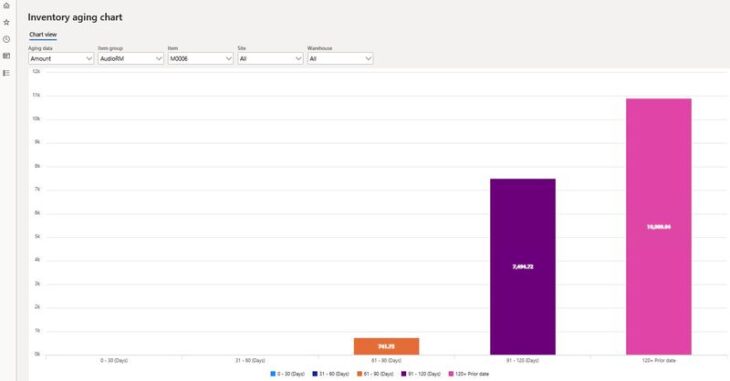This screenshot has height=381, width=730.
Task: Switch to the Chart view tab
Action: (43, 34)
